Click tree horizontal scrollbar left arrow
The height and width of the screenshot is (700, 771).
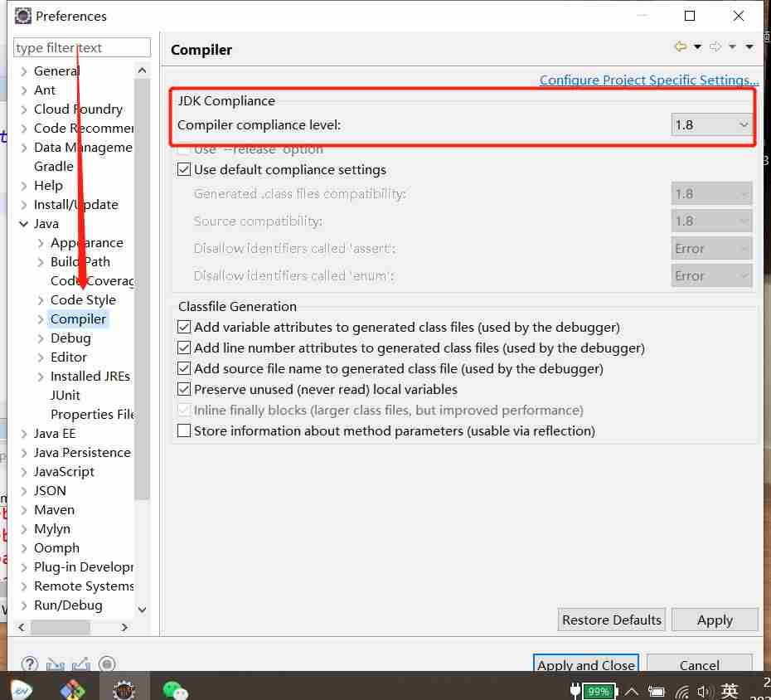(22, 627)
